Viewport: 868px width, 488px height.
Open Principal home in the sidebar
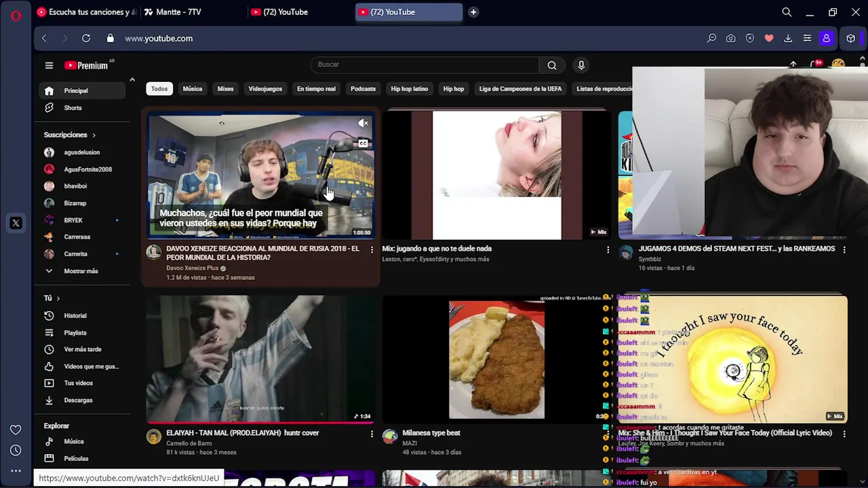click(x=81, y=91)
